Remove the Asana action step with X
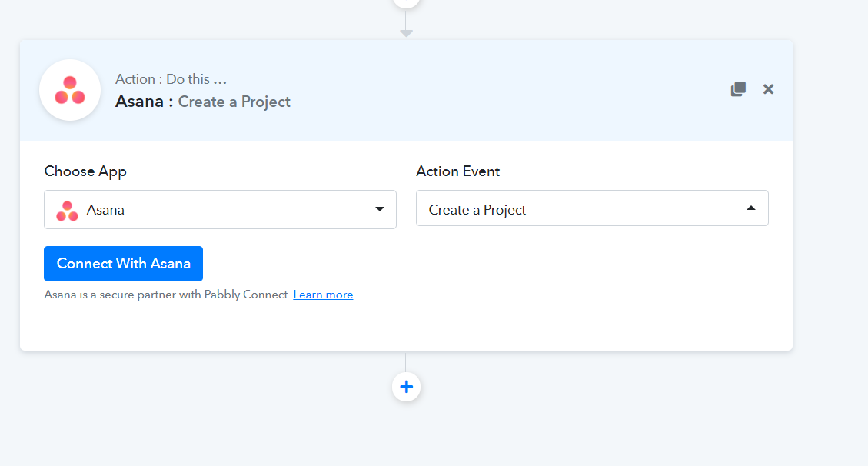This screenshot has height=466, width=868. click(768, 89)
